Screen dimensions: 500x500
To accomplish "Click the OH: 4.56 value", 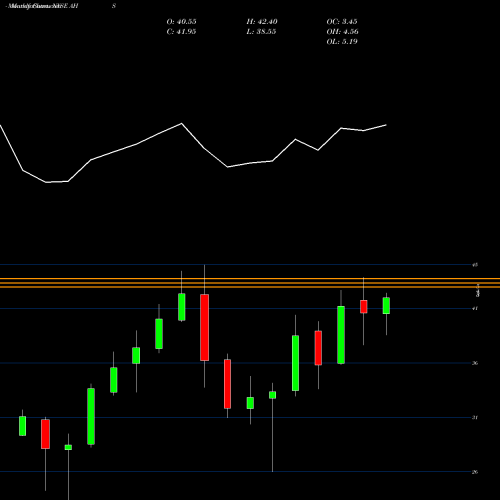I will coord(342,32).
